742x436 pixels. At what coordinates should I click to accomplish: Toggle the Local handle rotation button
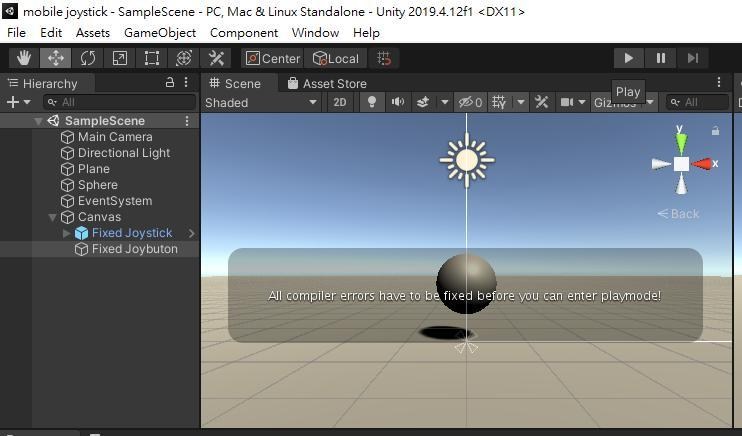point(336,58)
